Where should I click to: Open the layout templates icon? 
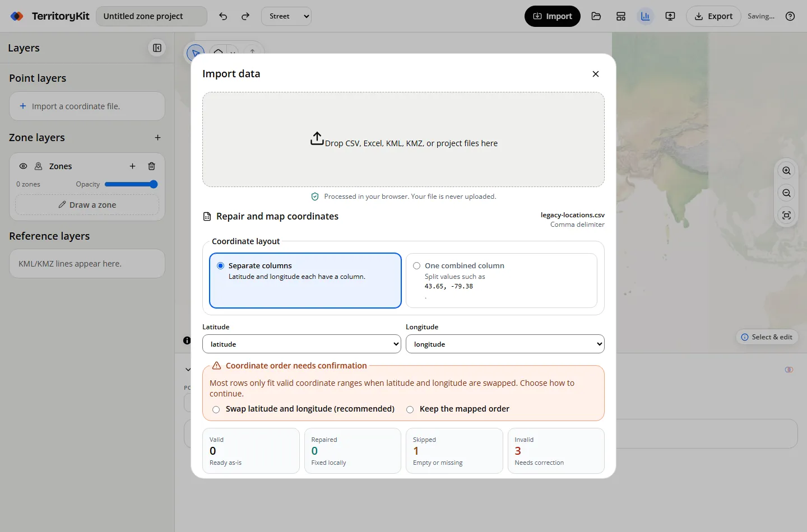(x=621, y=16)
